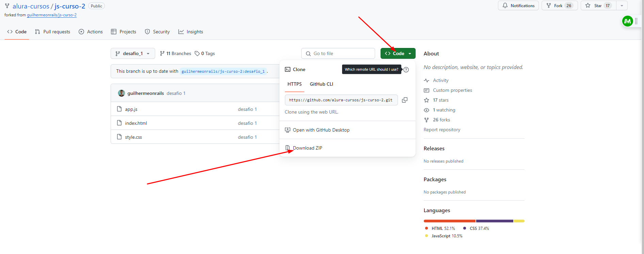The image size is (644, 254).
Task: Click the style.css file icon
Action: (119, 137)
